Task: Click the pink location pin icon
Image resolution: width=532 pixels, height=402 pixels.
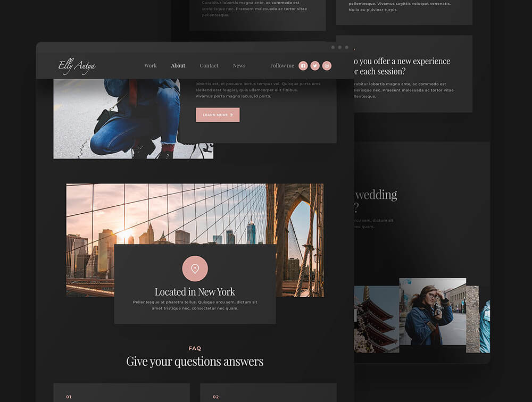Action: pyautogui.click(x=195, y=269)
